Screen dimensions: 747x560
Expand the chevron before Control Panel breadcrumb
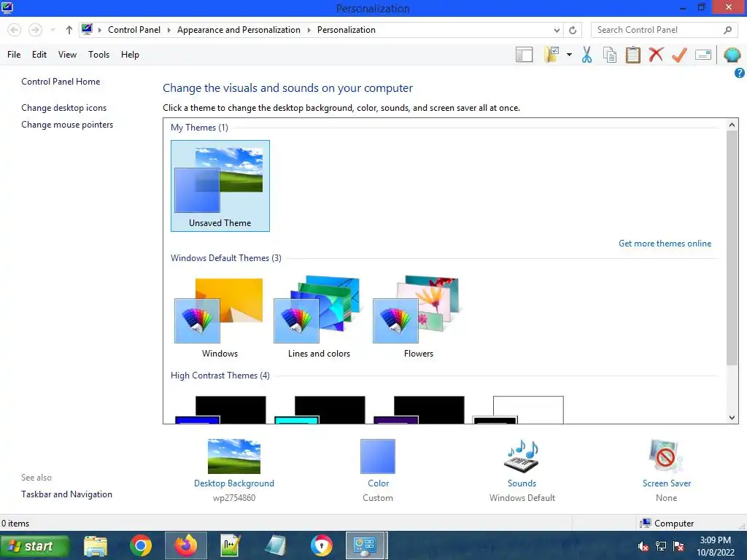[99, 30]
